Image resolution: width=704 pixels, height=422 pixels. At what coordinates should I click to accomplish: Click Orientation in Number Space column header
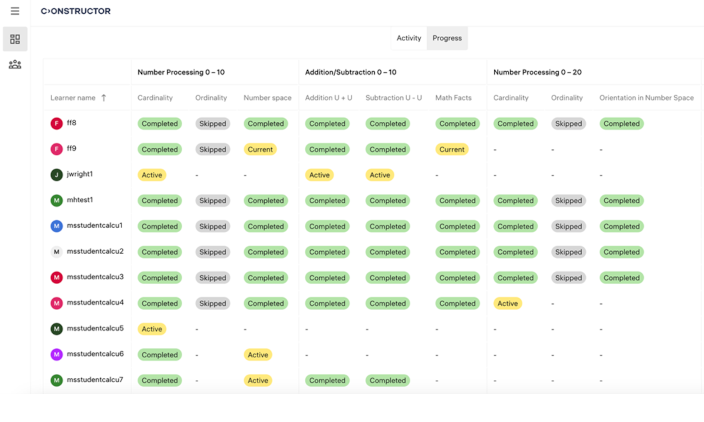[x=646, y=98]
